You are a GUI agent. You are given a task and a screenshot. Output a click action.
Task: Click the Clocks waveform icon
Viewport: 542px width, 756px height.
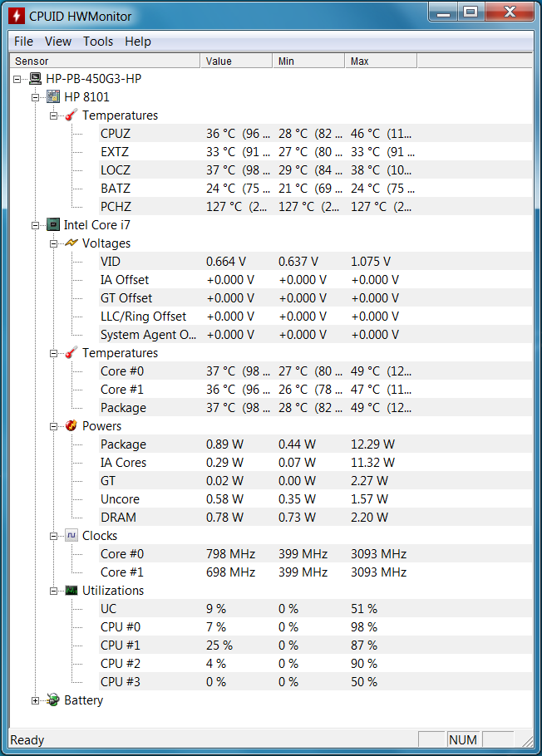(71, 535)
